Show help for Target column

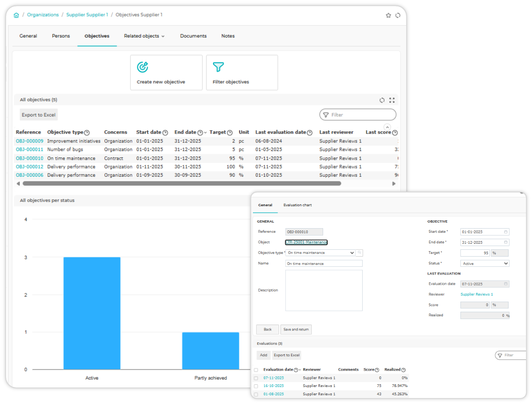click(x=230, y=133)
